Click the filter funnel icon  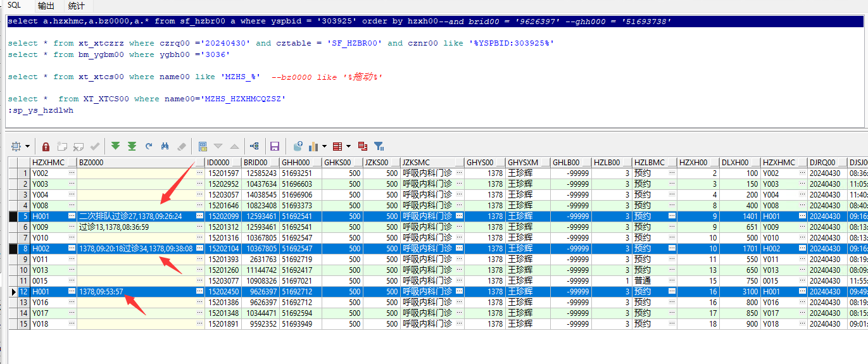[x=379, y=146]
